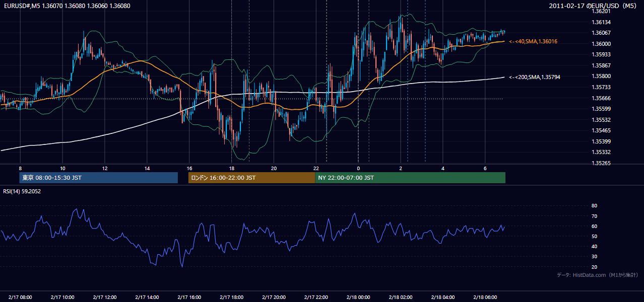Click the bottom time label 2/18 02:00
The image size is (644, 302).
[x=401, y=297]
